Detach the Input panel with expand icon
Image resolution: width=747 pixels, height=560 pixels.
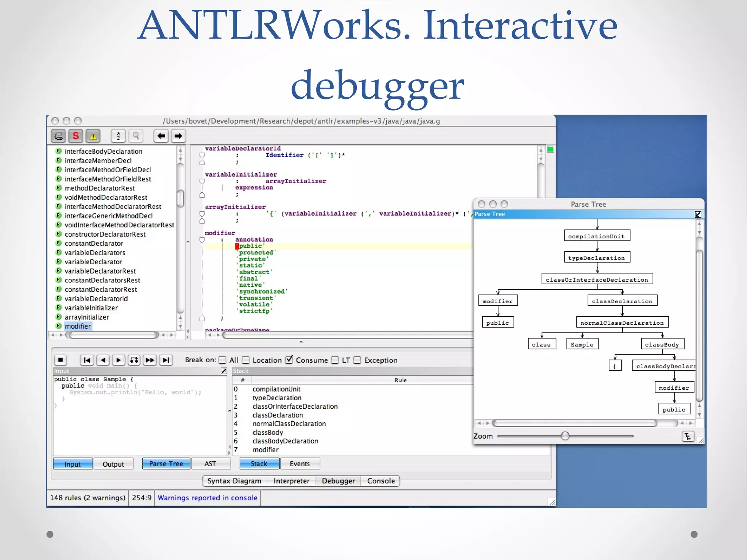tap(224, 371)
